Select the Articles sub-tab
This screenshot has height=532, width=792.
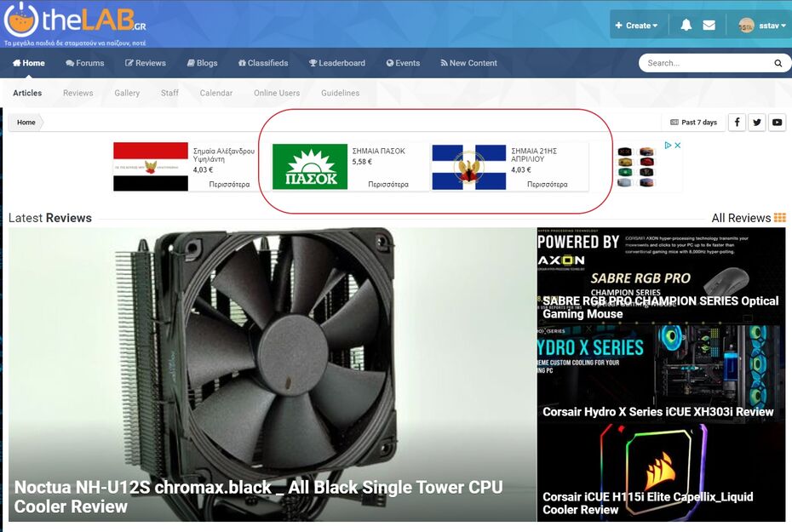point(27,93)
